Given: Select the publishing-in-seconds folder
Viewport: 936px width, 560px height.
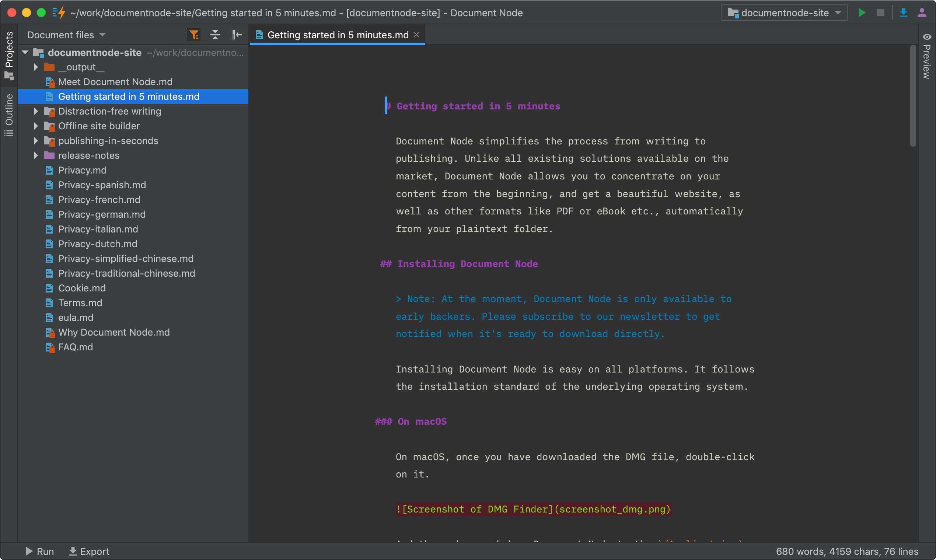Looking at the screenshot, I should tap(133, 141).
